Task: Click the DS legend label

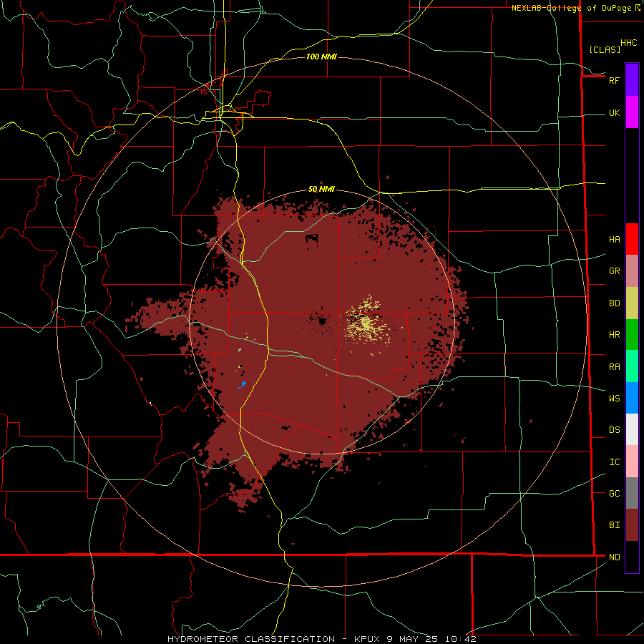Action: 614,429
